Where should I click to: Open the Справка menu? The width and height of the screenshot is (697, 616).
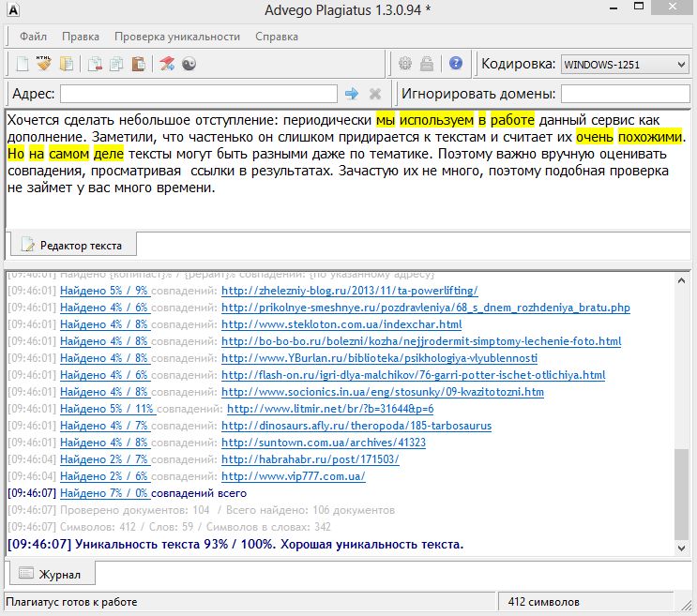click(277, 37)
